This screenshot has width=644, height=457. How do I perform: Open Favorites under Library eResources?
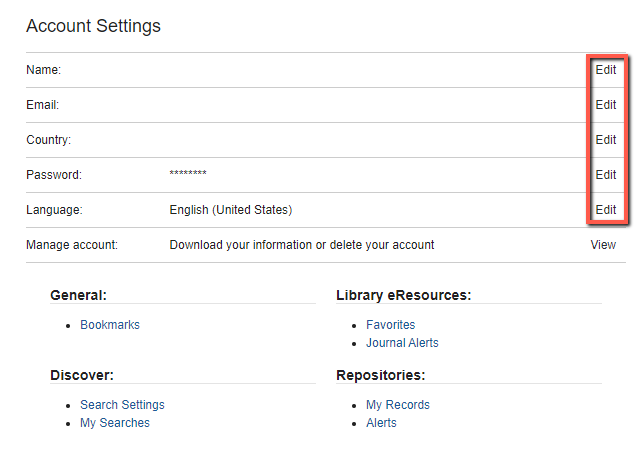391,325
